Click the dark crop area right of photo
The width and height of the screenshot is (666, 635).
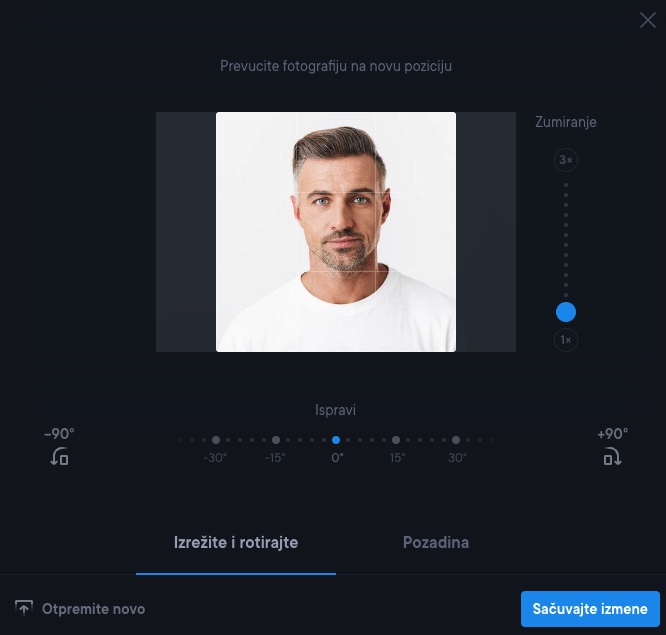click(x=486, y=232)
